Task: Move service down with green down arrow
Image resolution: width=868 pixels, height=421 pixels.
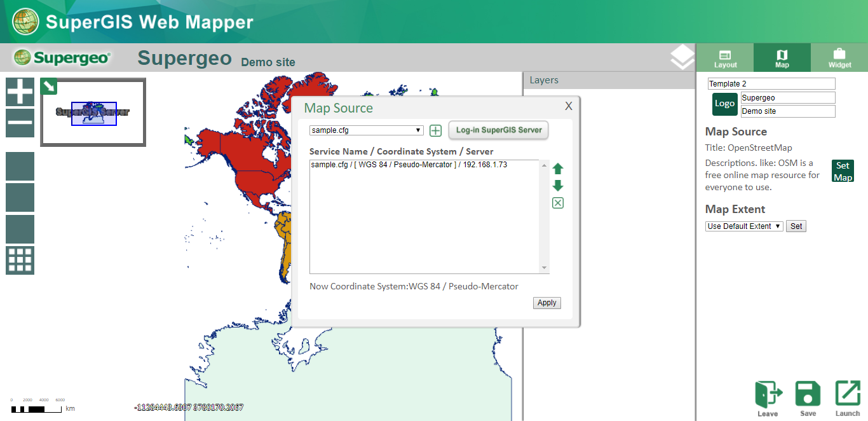Action: coord(557,186)
